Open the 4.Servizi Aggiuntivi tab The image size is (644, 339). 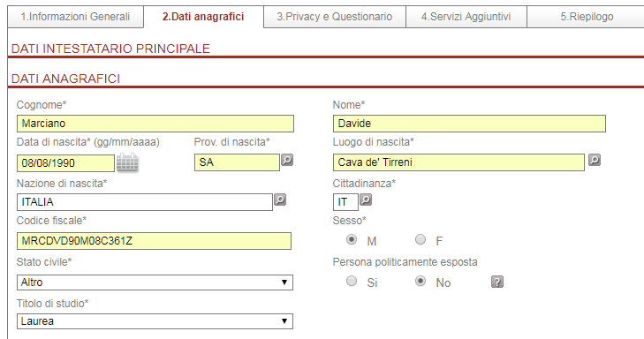point(466,17)
